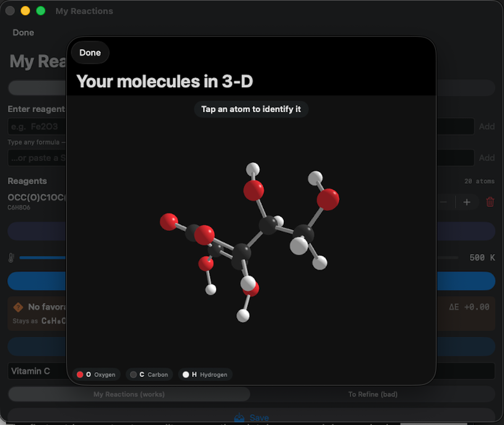The width and height of the screenshot is (504, 425).
Task: Click the 500 K temperature value
Action: 482,257
